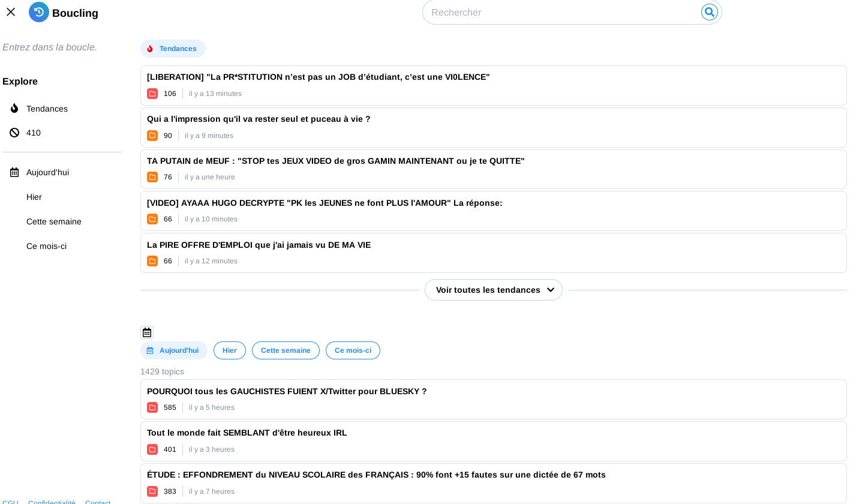Switch to the Ce mois-ci filter pill
The height and width of the screenshot is (504, 868).
[353, 350]
